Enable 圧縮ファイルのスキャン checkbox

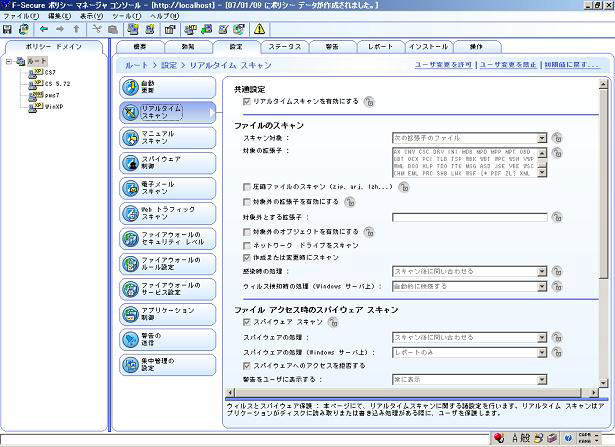[247, 187]
